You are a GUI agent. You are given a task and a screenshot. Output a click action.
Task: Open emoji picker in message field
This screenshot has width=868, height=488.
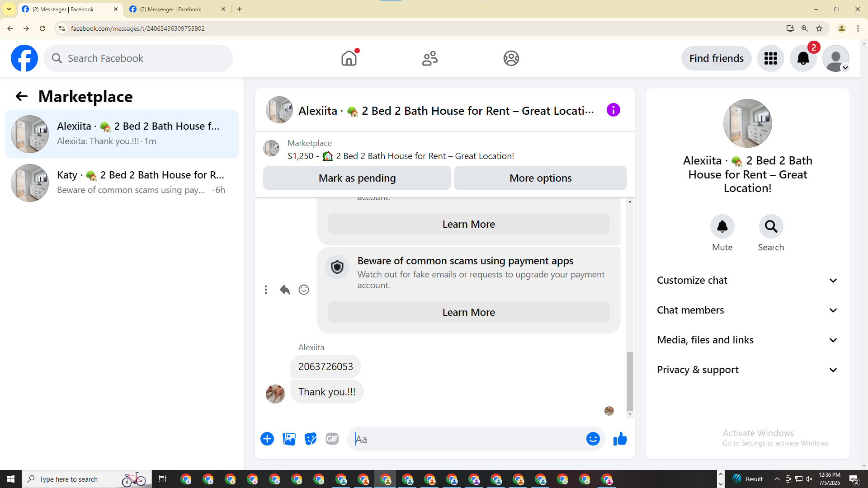593,439
